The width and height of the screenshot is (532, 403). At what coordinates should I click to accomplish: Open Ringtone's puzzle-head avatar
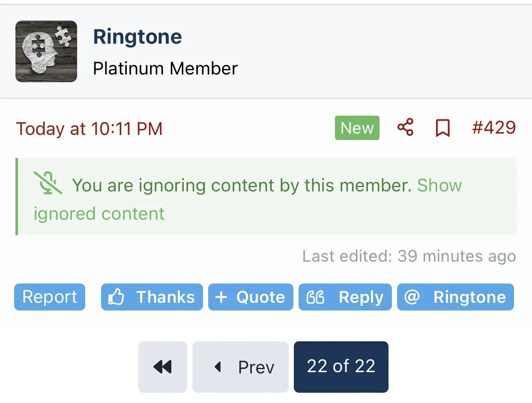point(46,51)
